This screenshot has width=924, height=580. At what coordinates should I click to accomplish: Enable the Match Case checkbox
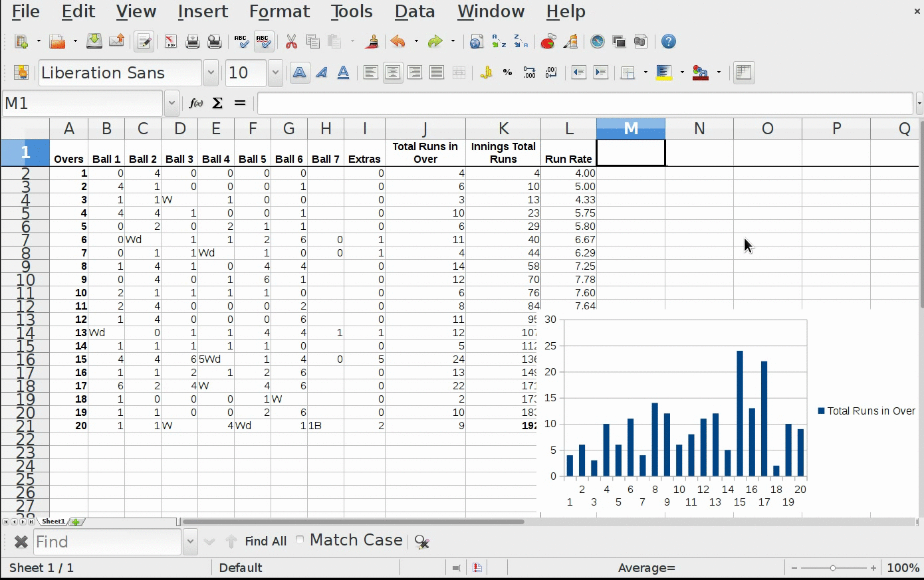click(x=300, y=539)
